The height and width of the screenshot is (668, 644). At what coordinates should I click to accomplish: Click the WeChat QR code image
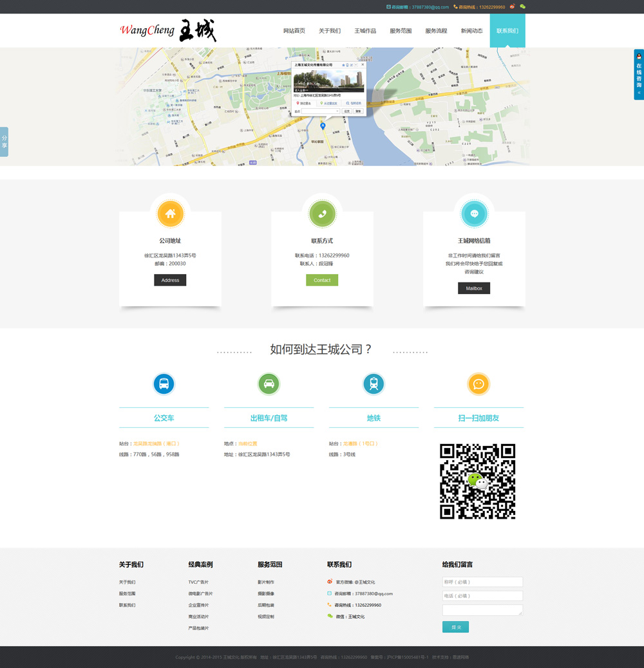click(478, 481)
